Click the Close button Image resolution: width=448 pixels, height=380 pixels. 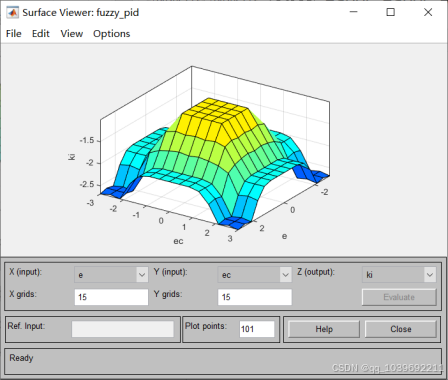[x=401, y=329]
